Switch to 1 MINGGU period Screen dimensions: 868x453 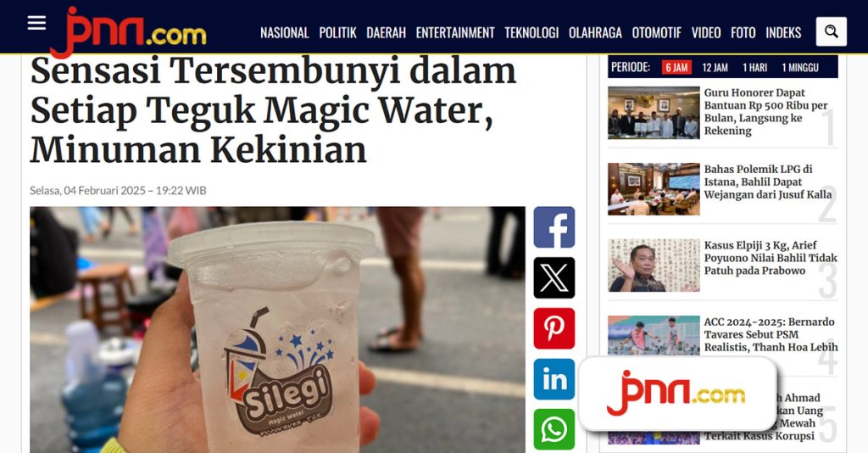coord(800,68)
